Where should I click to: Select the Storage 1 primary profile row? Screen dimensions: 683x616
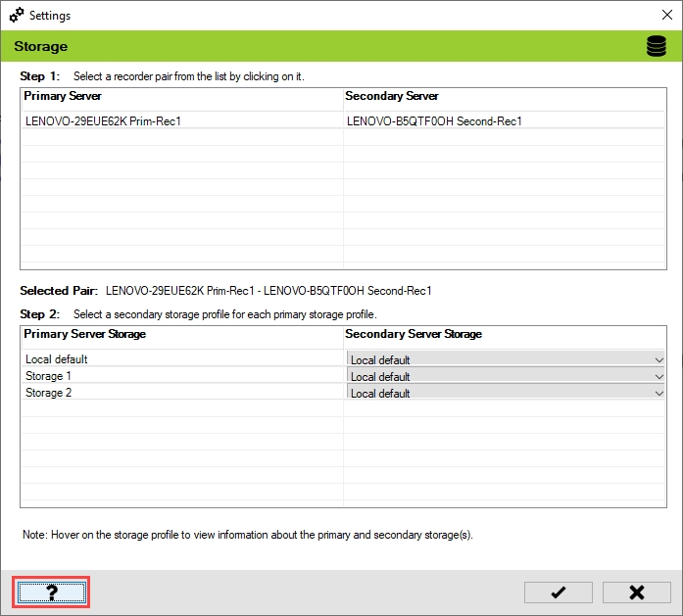49,376
